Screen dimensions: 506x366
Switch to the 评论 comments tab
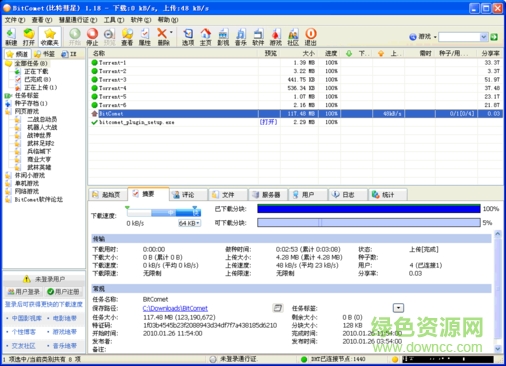[188, 195]
